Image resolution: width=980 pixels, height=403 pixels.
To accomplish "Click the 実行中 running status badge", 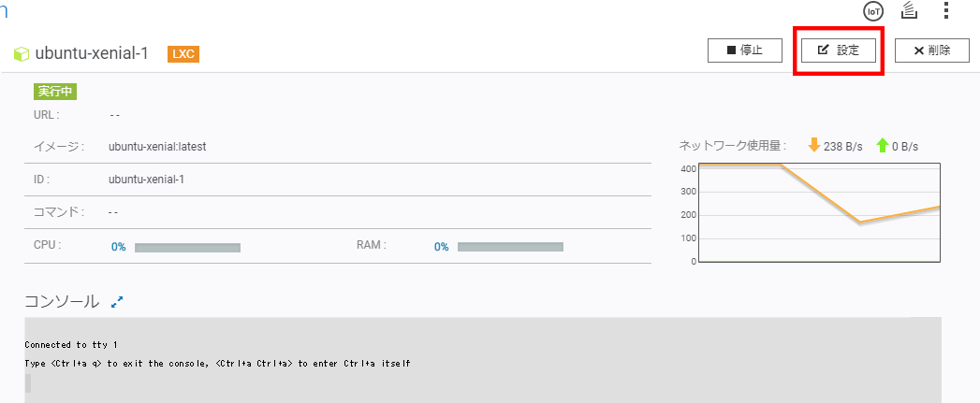I will [55, 92].
